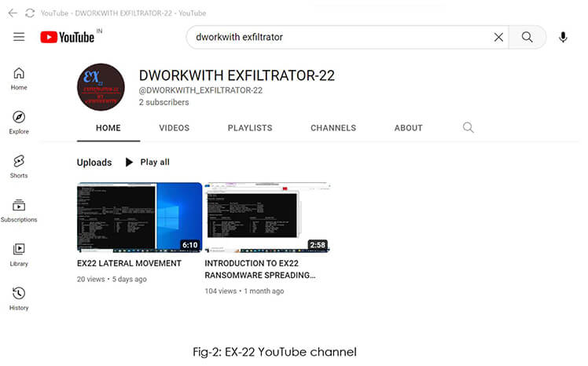
Task: Open Shorts in the sidebar
Action: tap(19, 167)
